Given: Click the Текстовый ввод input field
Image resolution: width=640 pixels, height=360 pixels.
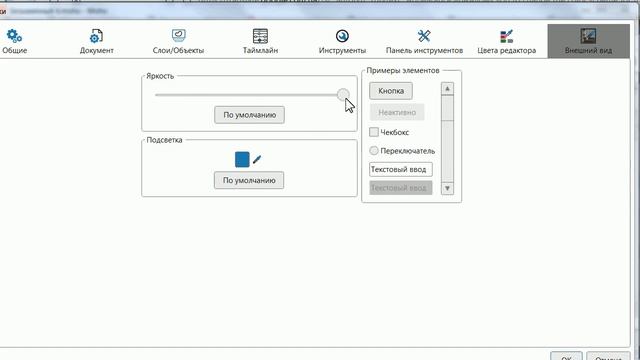Looking at the screenshot, I should click(x=401, y=169).
